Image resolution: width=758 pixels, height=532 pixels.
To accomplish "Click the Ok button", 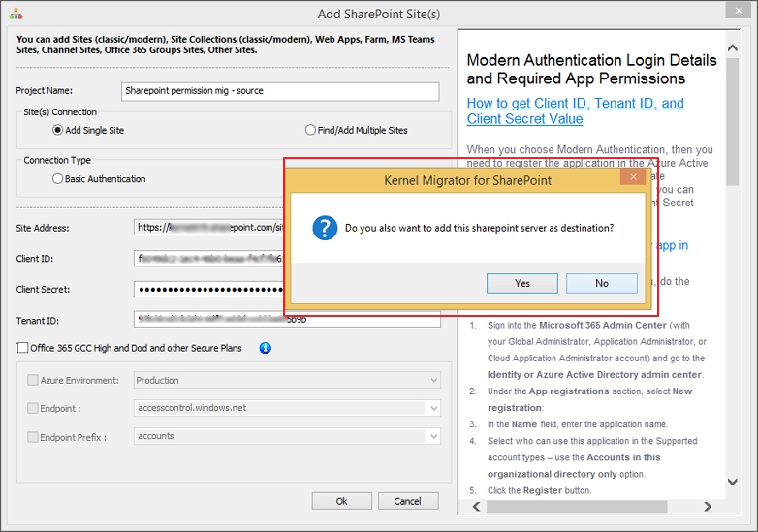I will tap(342, 501).
